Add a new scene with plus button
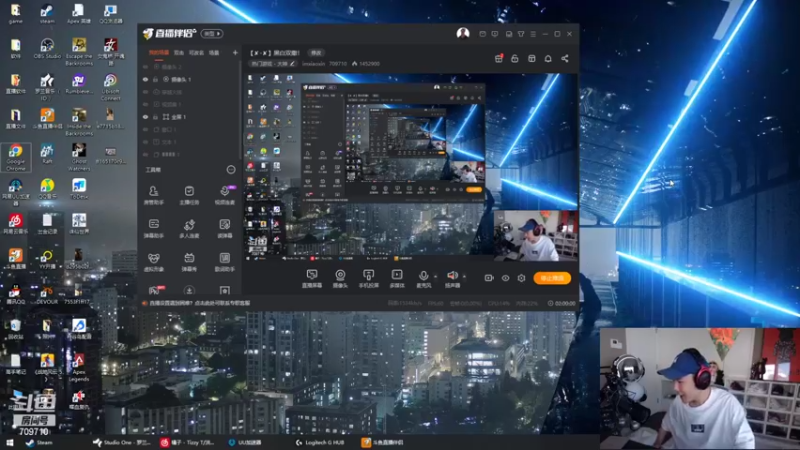800x450 pixels. (235, 53)
